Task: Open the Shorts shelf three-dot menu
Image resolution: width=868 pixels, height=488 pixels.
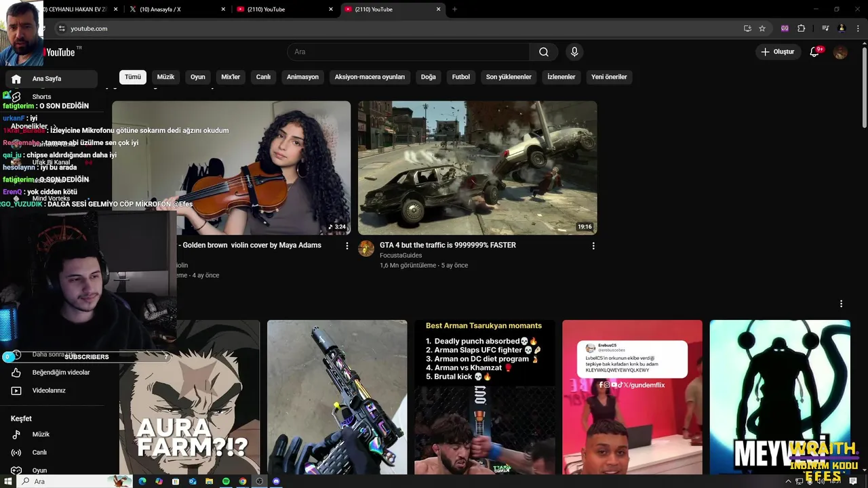Action: pyautogui.click(x=841, y=304)
